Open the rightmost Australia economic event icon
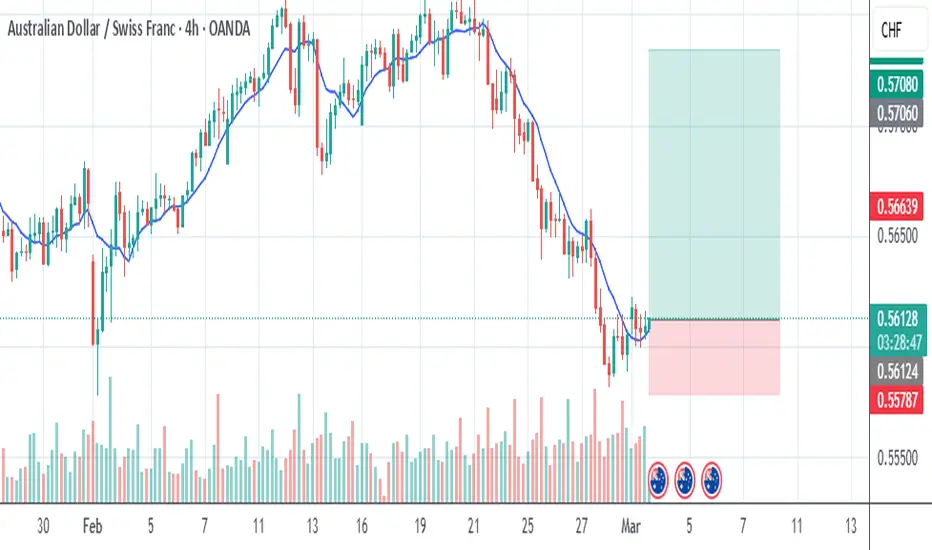The height and width of the screenshot is (550, 932). click(x=711, y=479)
